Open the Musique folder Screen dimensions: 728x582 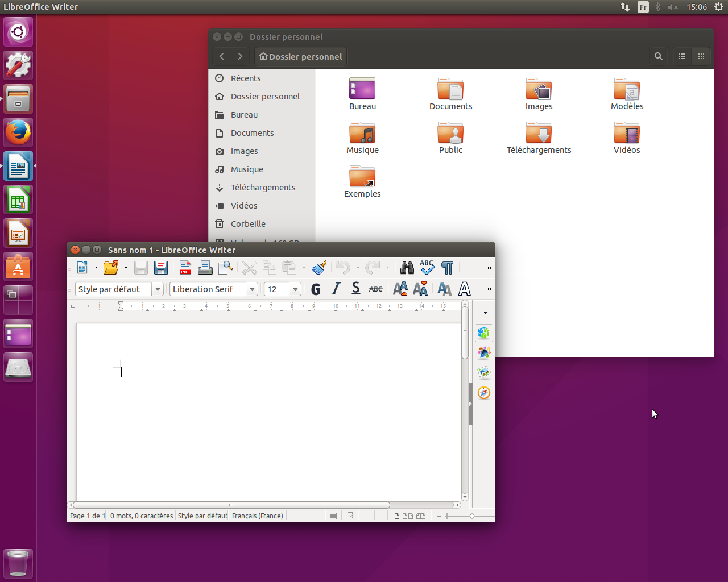click(362, 138)
